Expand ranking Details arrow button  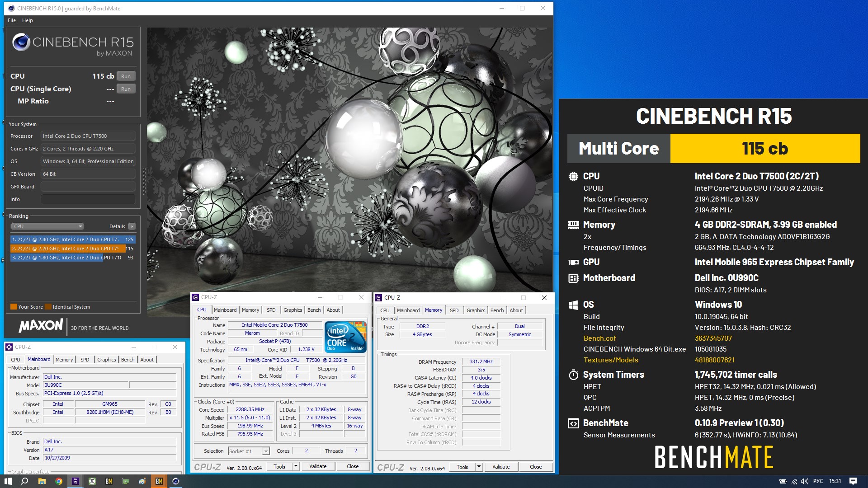[x=132, y=226]
